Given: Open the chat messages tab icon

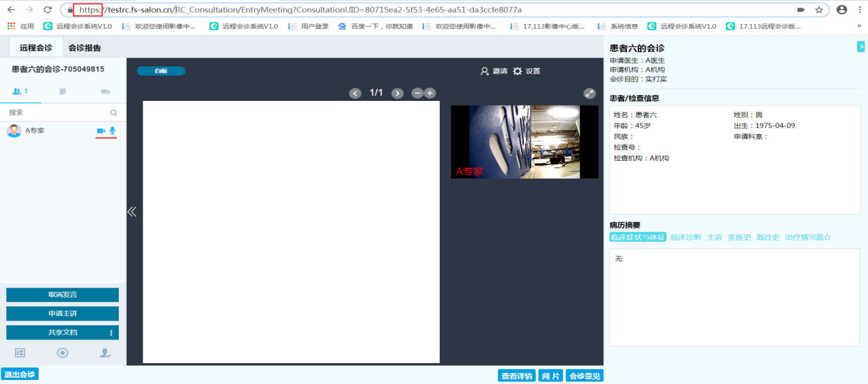Looking at the screenshot, I should coord(105,92).
